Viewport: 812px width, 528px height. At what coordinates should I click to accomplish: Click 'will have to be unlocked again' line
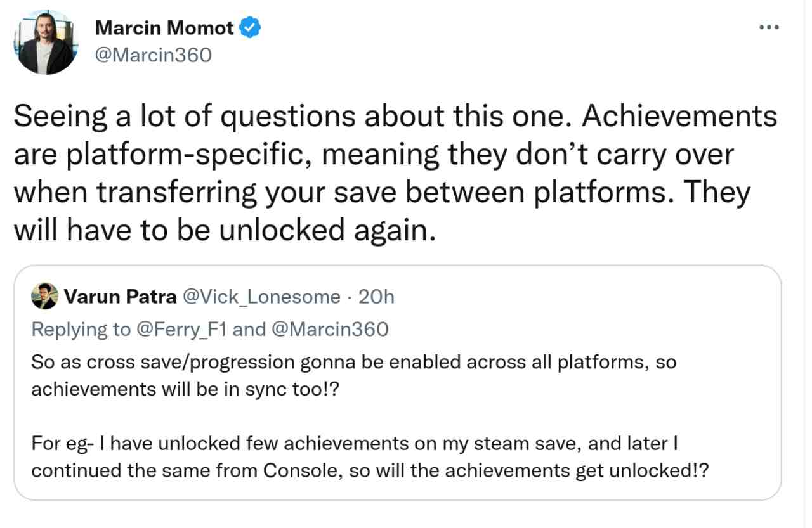225,231
